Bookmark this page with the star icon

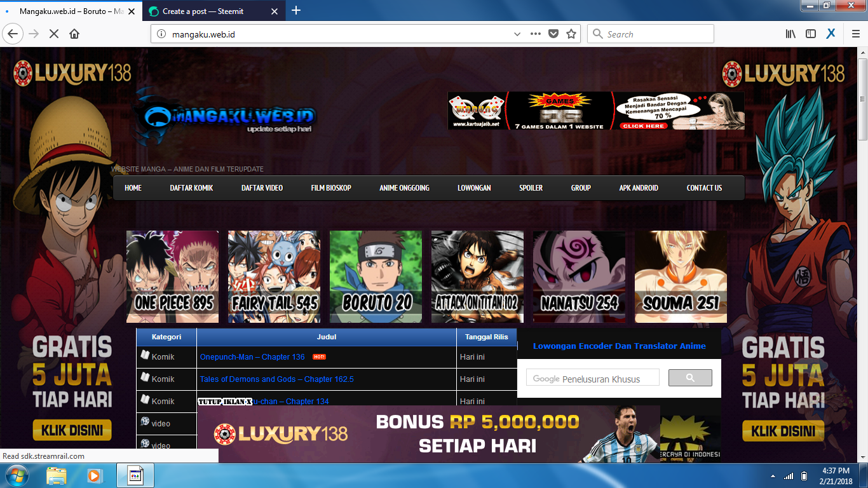(x=571, y=34)
